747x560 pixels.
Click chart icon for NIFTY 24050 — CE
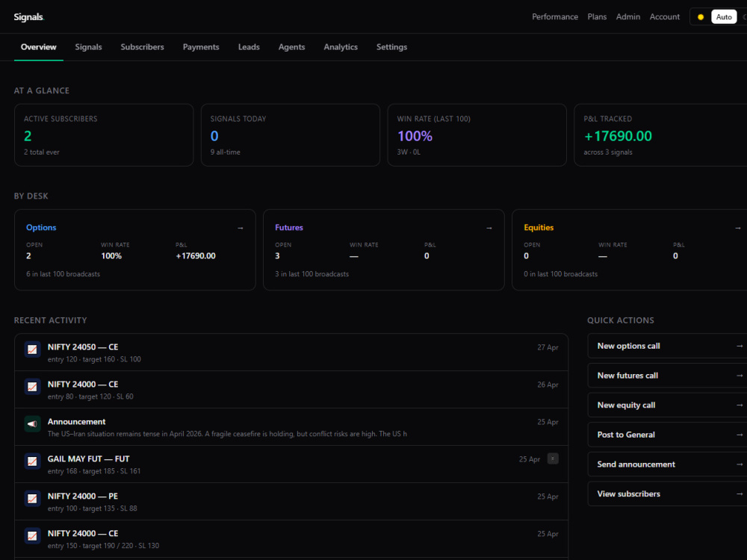tap(32, 349)
